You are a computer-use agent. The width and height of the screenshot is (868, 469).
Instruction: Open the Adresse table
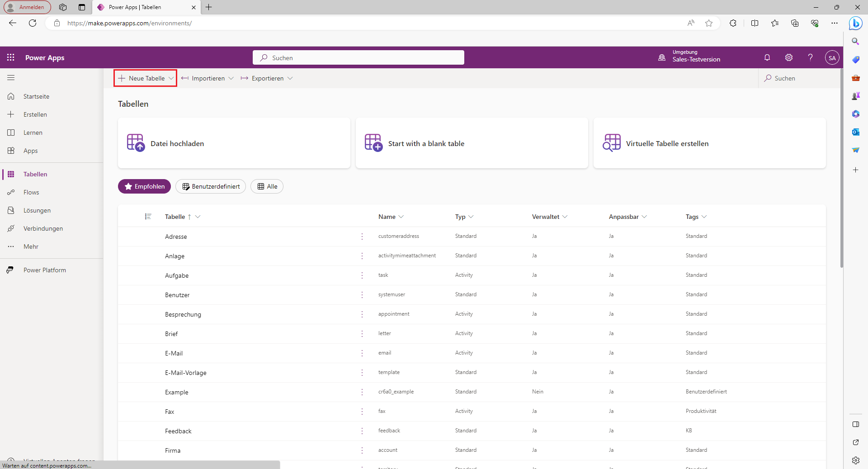pyautogui.click(x=176, y=237)
